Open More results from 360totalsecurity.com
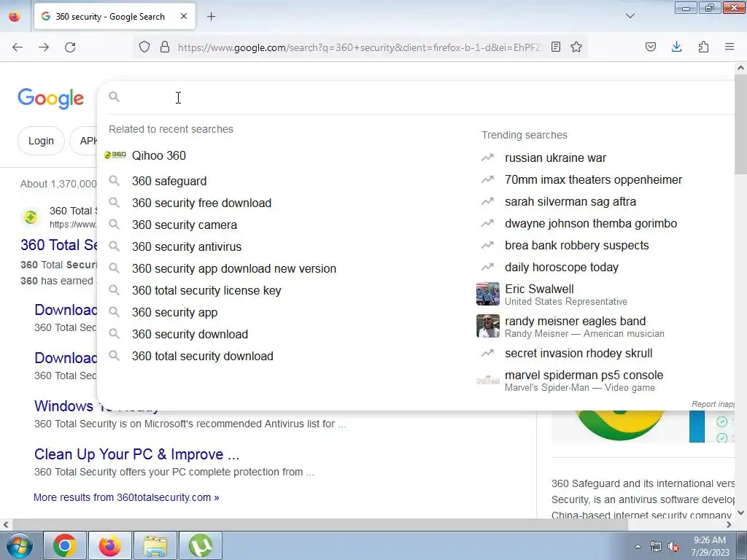747x560 pixels. [x=126, y=497]
